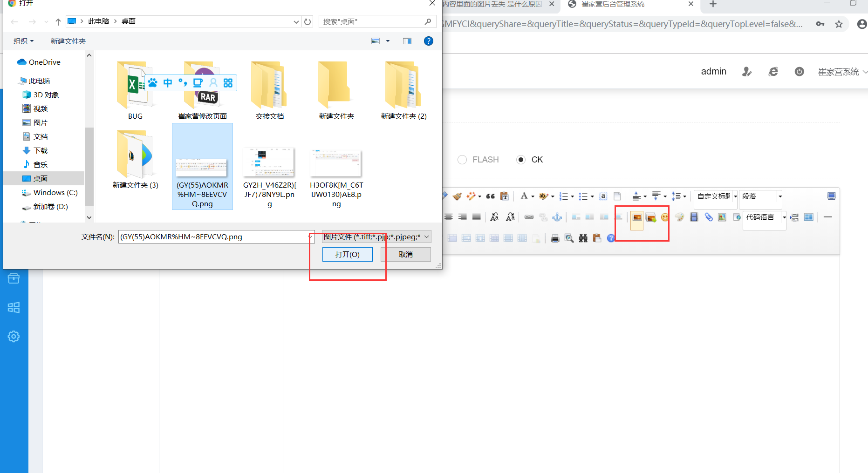
Task: Click the text highlight color button
Action: pyautogui.click(x=543, y=196)
